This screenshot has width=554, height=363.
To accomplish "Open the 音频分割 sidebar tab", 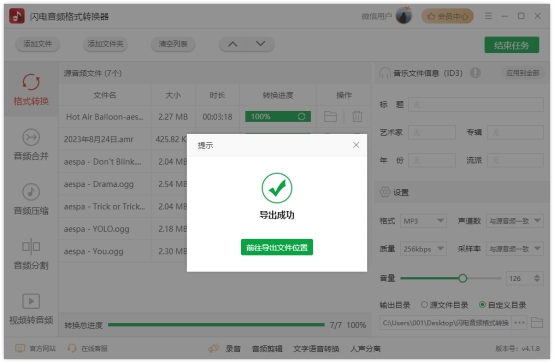I will click(x=31, y=254).
